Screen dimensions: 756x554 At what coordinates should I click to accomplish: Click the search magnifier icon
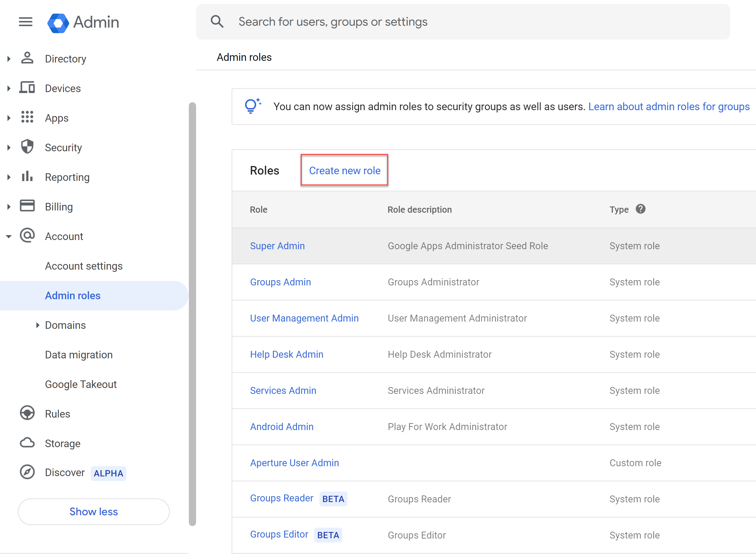(x=217, y=22)
